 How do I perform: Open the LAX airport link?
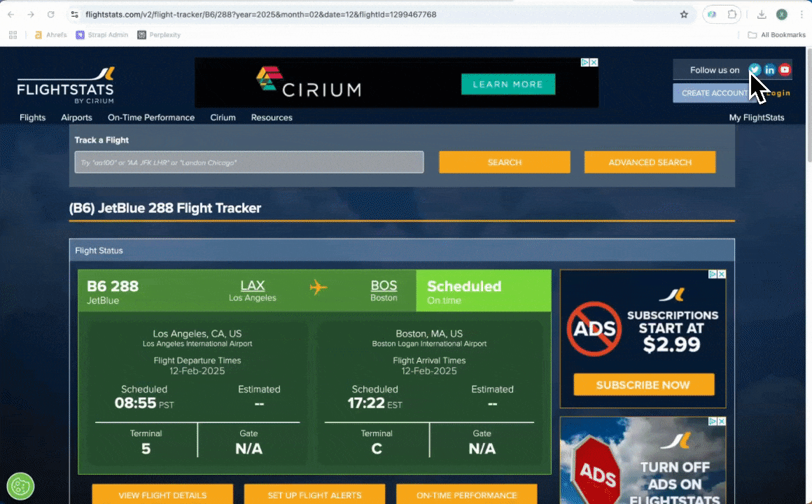(x=252, y=286)
